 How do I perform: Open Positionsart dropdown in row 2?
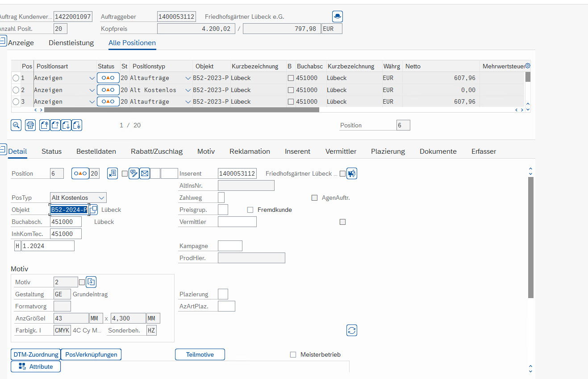click(x=92, y=90)
